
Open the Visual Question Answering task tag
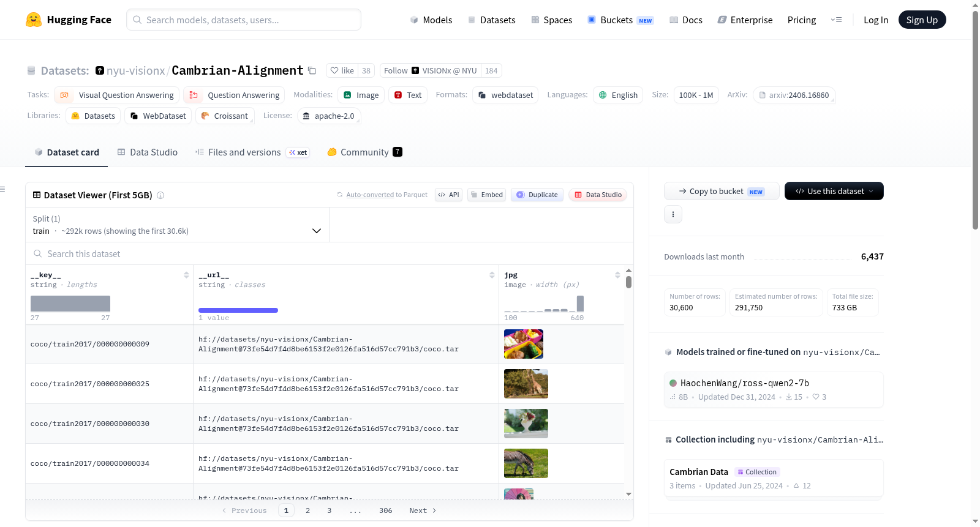point(116,95)
